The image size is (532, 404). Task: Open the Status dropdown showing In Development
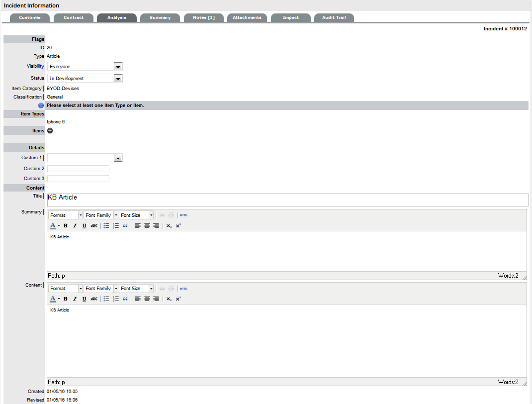(x=85, y=79)
